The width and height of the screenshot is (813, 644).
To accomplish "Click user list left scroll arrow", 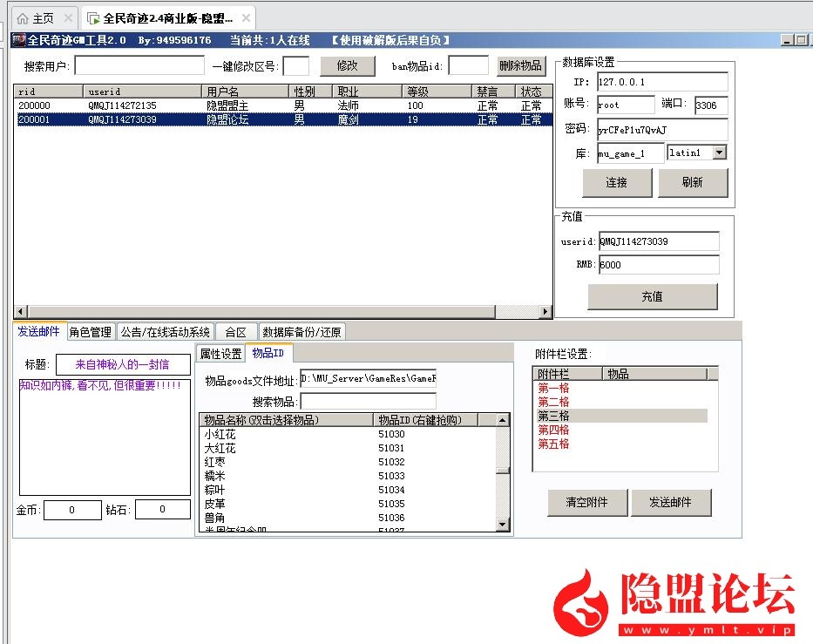I will 21,312.
